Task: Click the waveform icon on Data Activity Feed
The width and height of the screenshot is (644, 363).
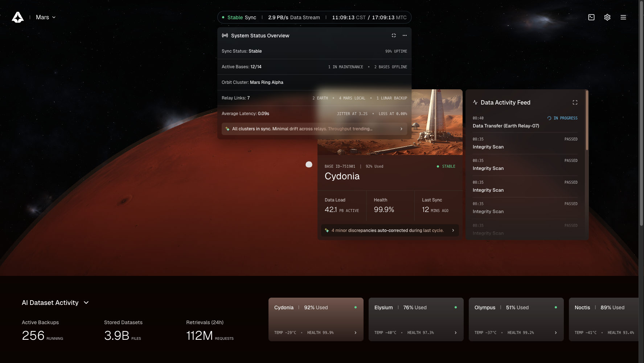Action: click(x=475, y=102)
